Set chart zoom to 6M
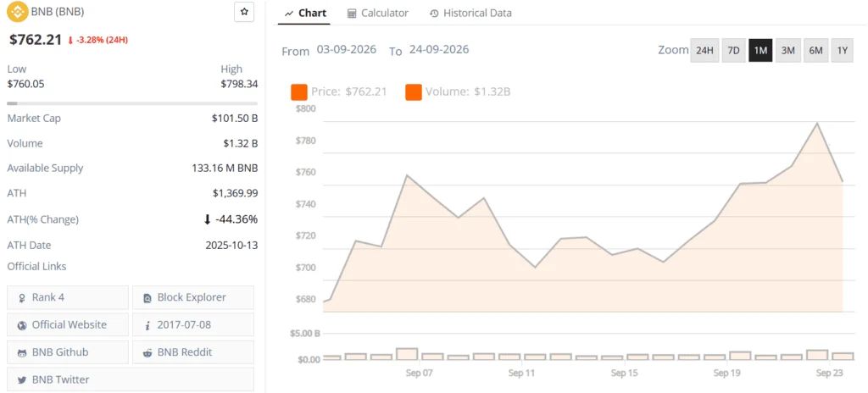 815,50
